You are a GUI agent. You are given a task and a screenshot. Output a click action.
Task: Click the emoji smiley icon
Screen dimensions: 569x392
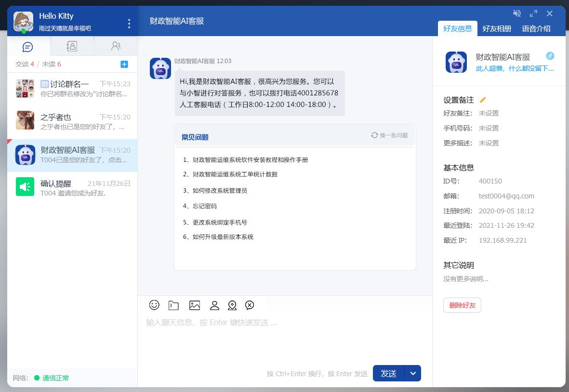pos(154,305)
